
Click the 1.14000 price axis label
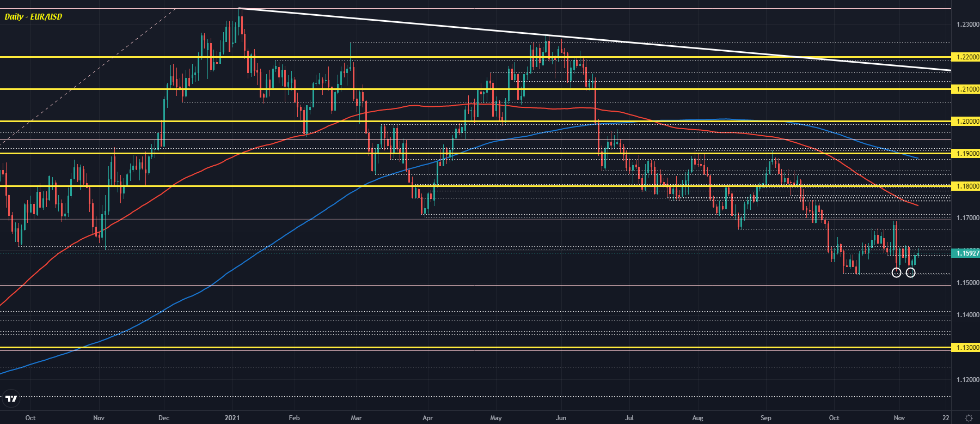(967, 315)
